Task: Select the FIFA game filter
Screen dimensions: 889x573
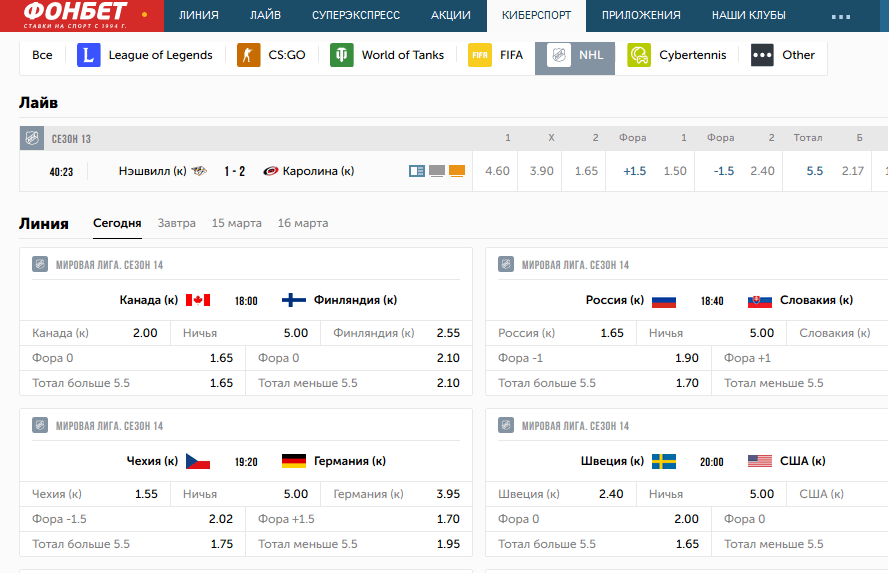Action: [x=496, y=55]
